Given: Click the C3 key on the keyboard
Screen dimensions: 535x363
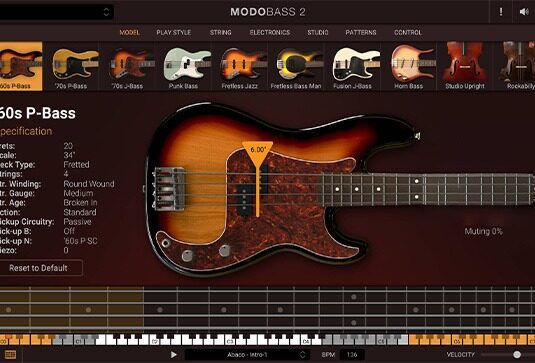Looking at the screenshot, I should point(229,340).
